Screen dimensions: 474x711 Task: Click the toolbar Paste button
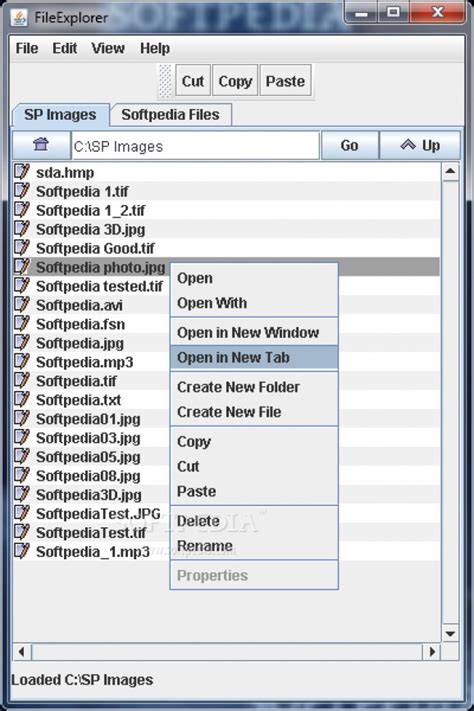pos(285,81)
